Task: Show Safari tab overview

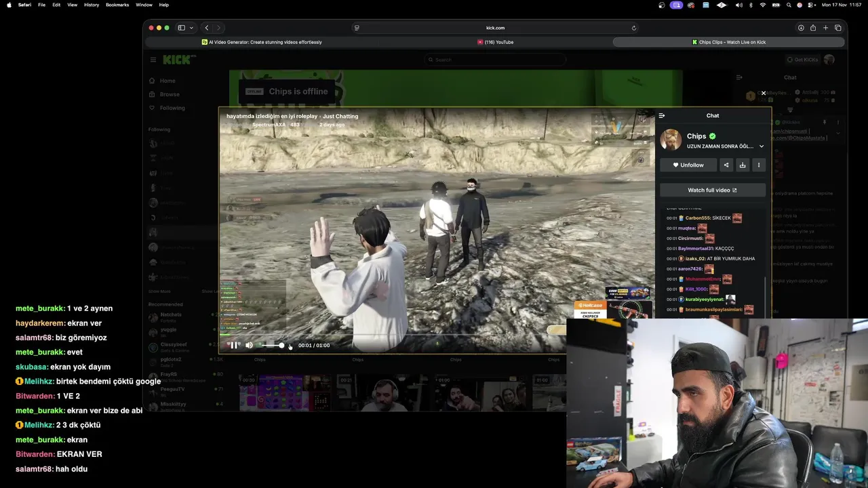Action: pos(838,28)
